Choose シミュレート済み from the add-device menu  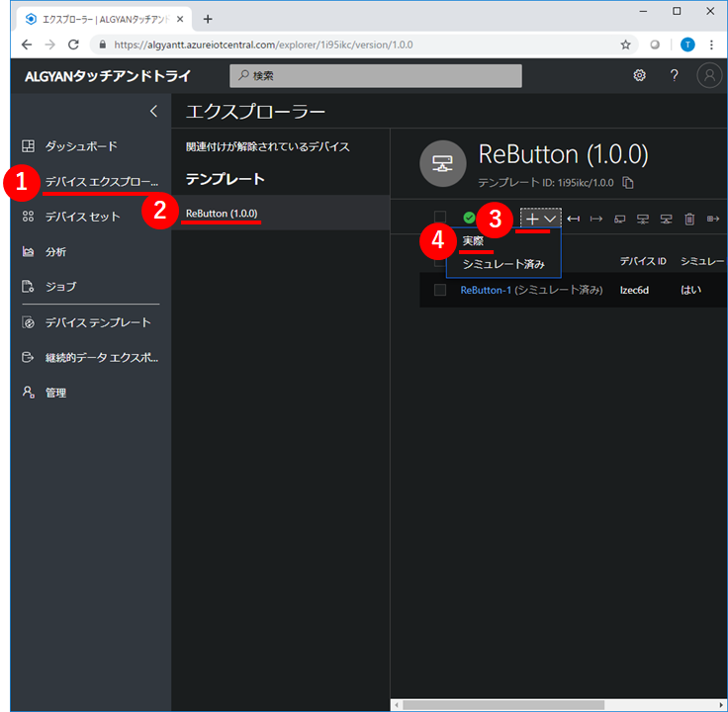click(x=503, y=264)
